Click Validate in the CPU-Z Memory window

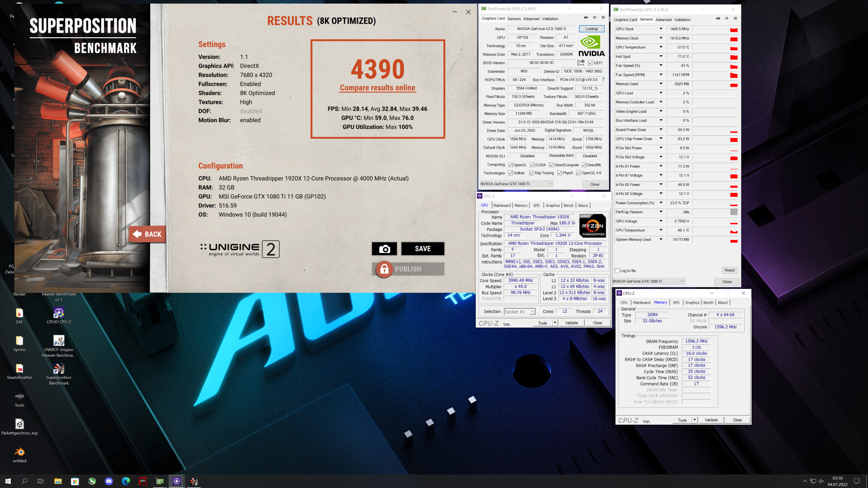(711, 420)
